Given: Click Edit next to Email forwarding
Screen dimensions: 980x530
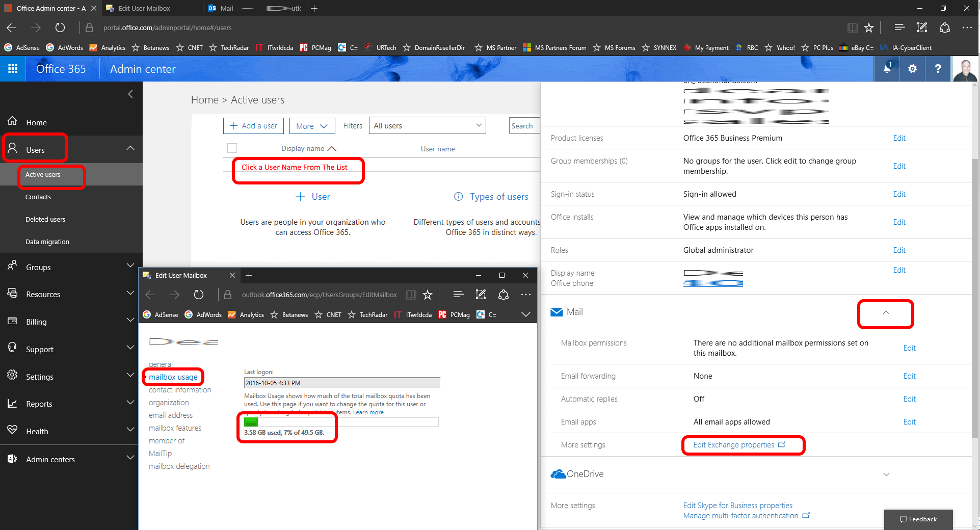Looking at the screenshot, I should [x=909, y=376].
